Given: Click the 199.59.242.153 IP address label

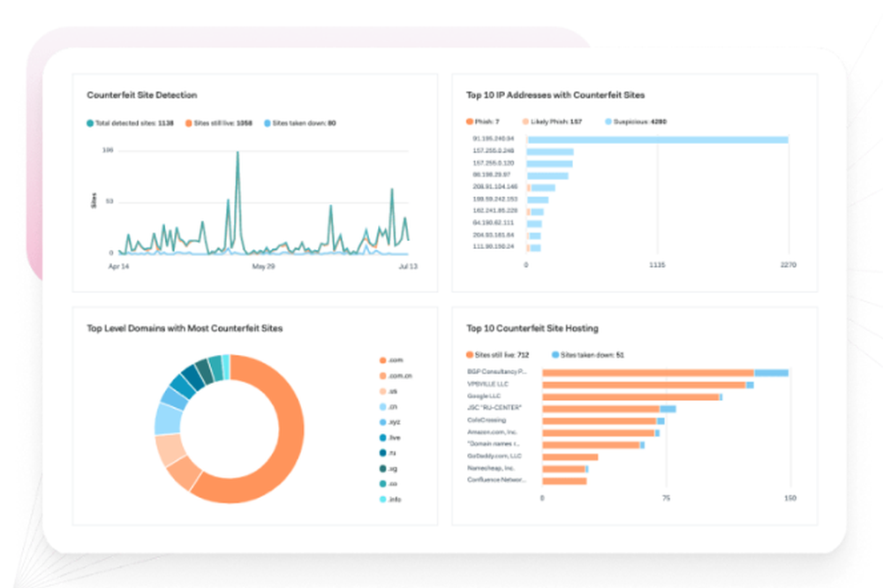Looking at the screenshot, I should pyautogui.click(x=495, y=199).
